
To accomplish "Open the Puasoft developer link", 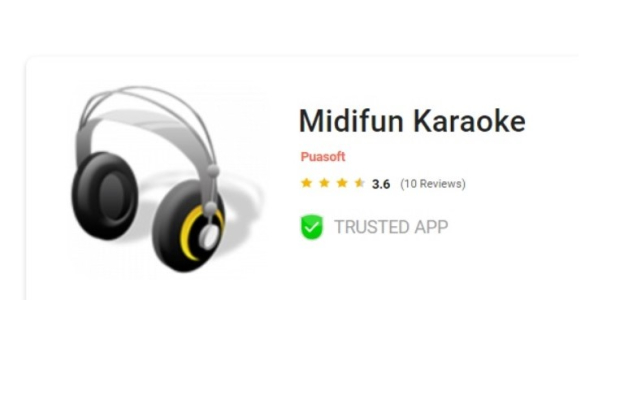I will coord(323,157).
